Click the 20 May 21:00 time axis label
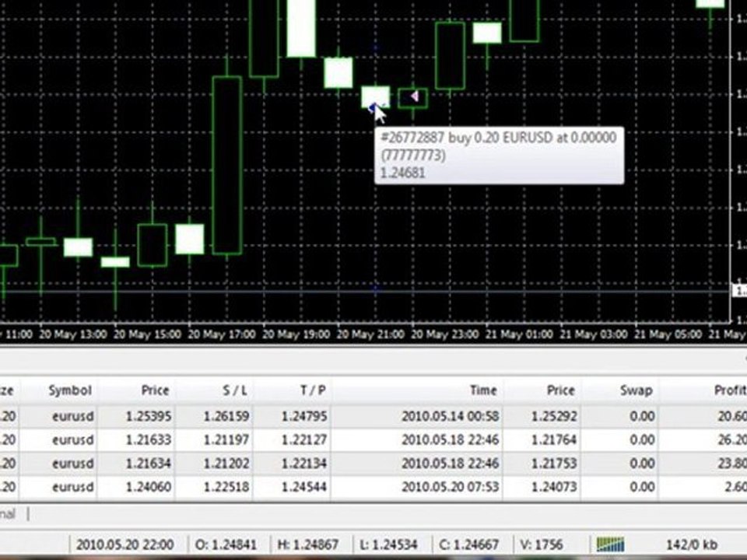Screen dimensions: 747x560 click(370, 334)
